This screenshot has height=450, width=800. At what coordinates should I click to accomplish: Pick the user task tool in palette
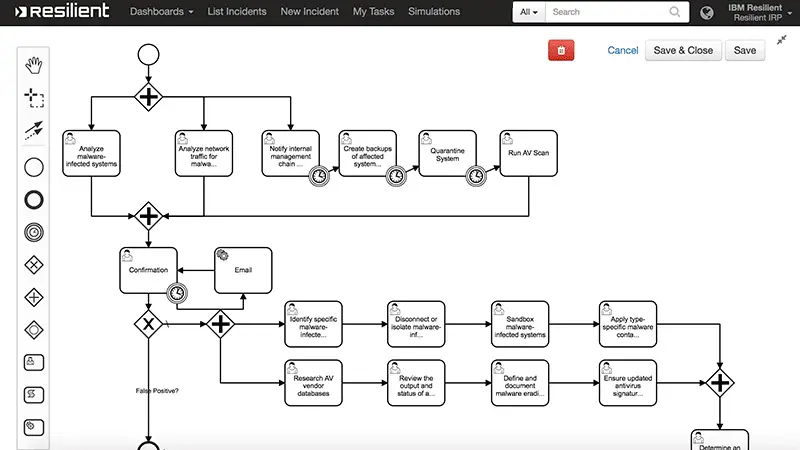point(34,363)
